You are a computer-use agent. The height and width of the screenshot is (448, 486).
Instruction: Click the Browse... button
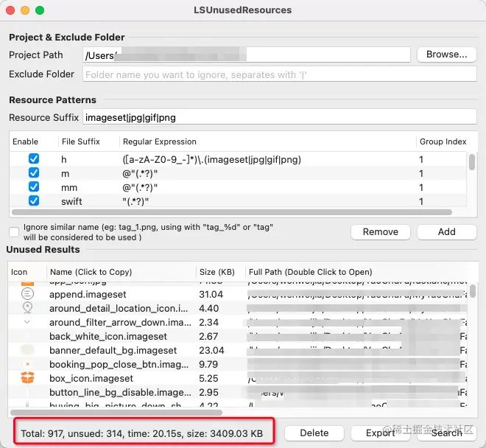447,55
